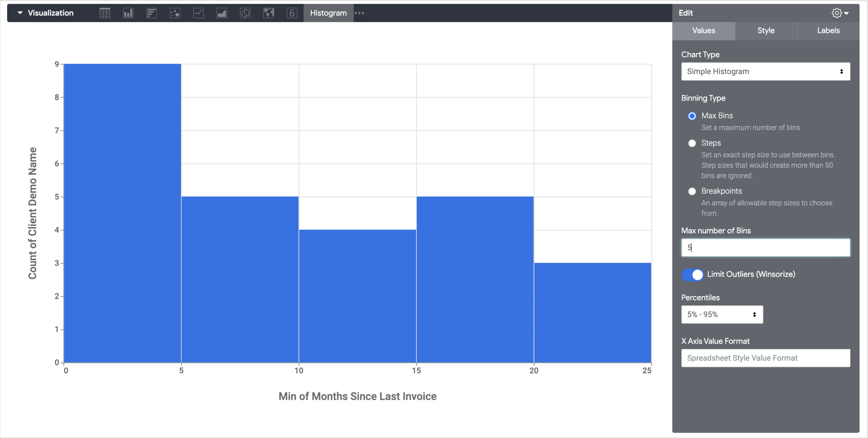
Task: Open the Chart Type dropdown
Action: [x=765, y=71]
